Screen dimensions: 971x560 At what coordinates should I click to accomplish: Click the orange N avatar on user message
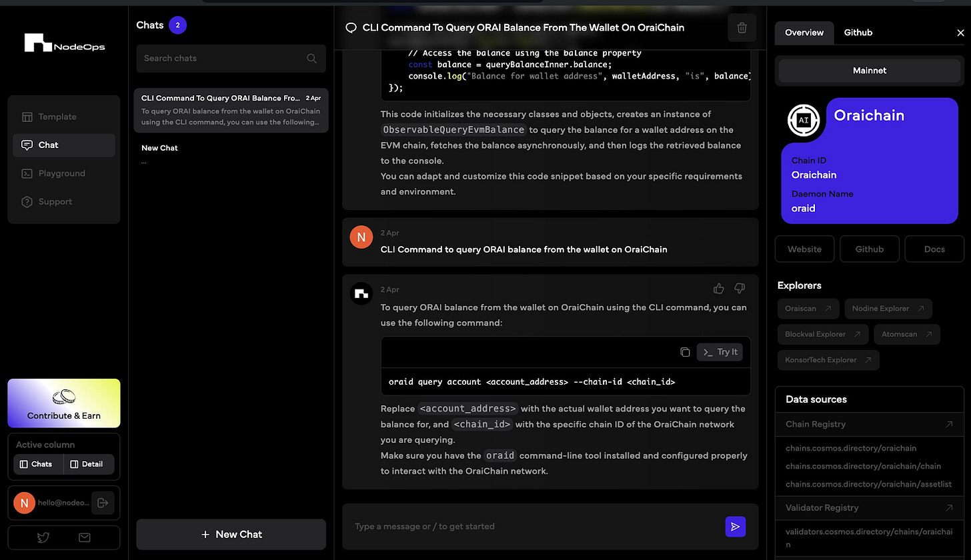(x=361, y=237)
